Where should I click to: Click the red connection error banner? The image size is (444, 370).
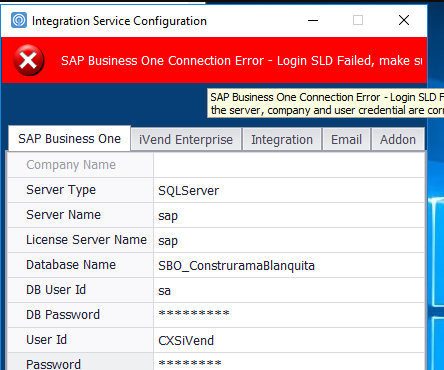214,60
